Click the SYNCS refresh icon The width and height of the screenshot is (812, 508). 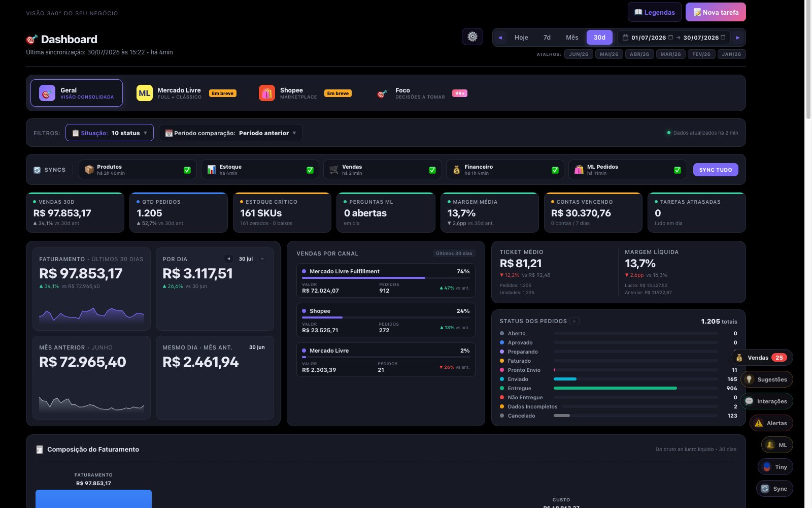pos(37,170)
